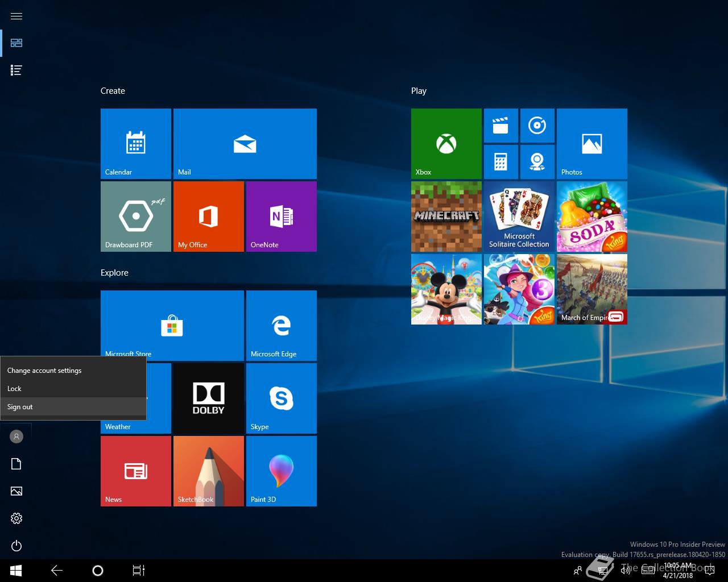Open March of Empires tile

pyautogui.click(x=592, y=289)
